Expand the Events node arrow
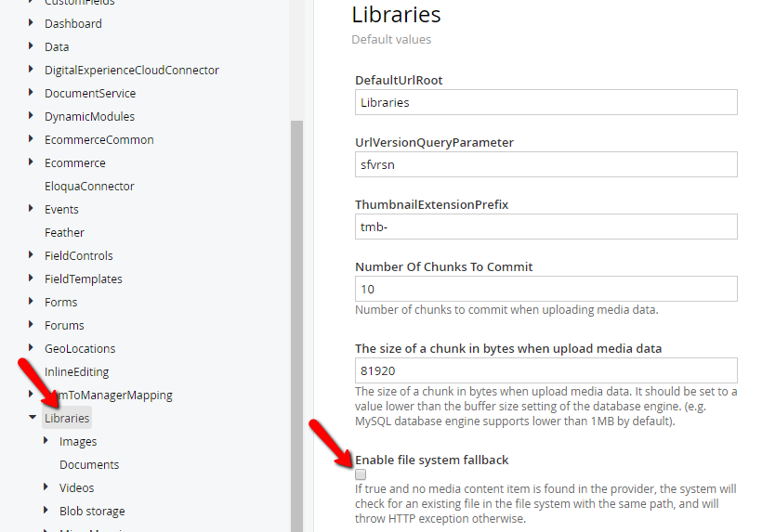The height and width of the screenshot is (532, 762). [31, 208]
